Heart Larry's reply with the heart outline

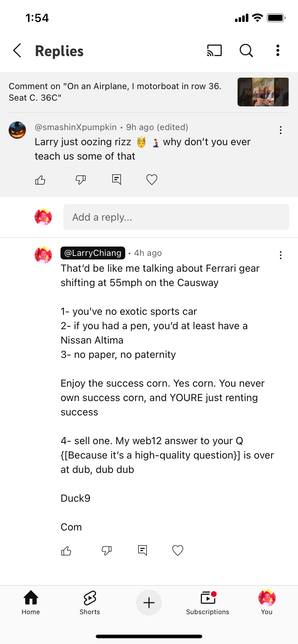click(177, 550)
